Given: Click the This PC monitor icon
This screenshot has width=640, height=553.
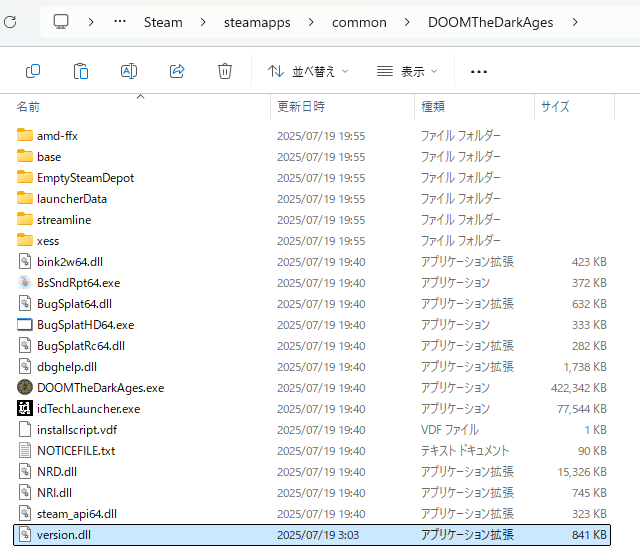Looking at the screenshot, I should pyautogui.click(x=61, y=22).
